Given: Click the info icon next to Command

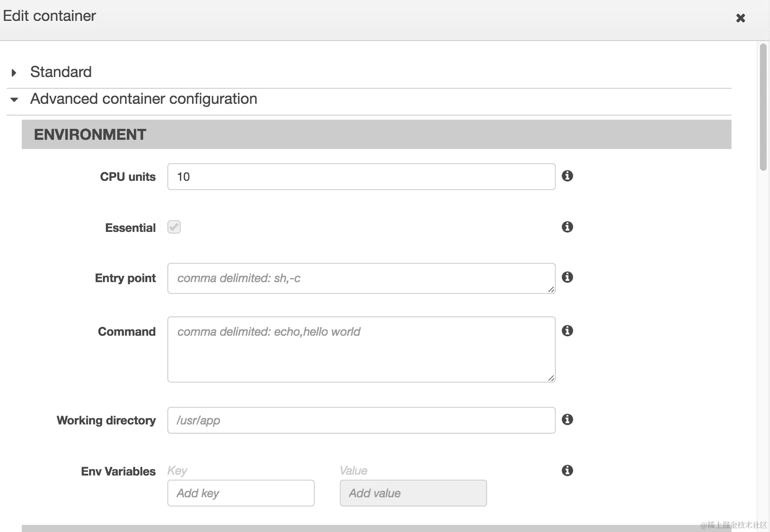Looking at the screenshot, I should click(567, 331).
